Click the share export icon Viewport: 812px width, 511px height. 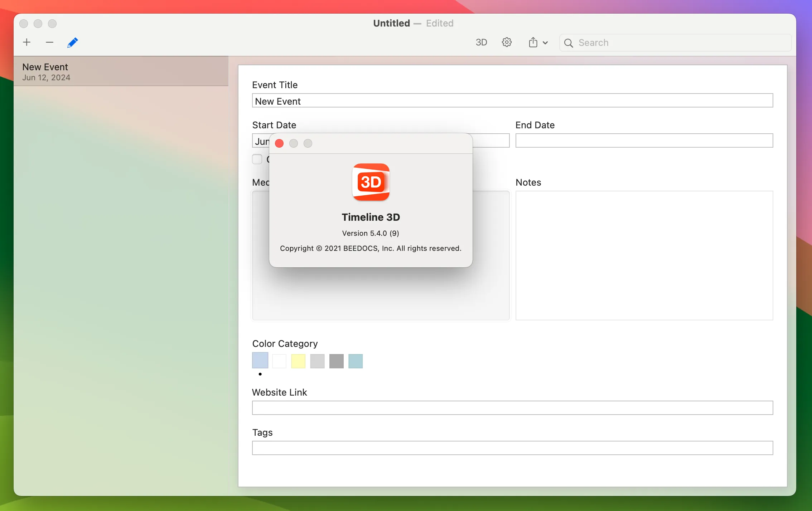pos(533,42)
